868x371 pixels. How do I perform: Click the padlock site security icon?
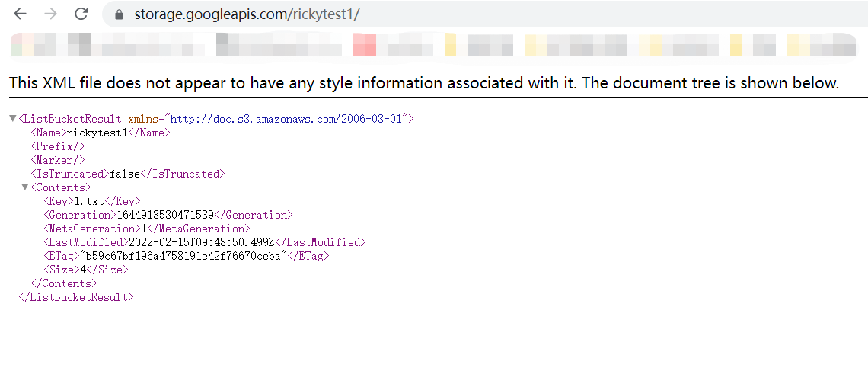(119, 15)
